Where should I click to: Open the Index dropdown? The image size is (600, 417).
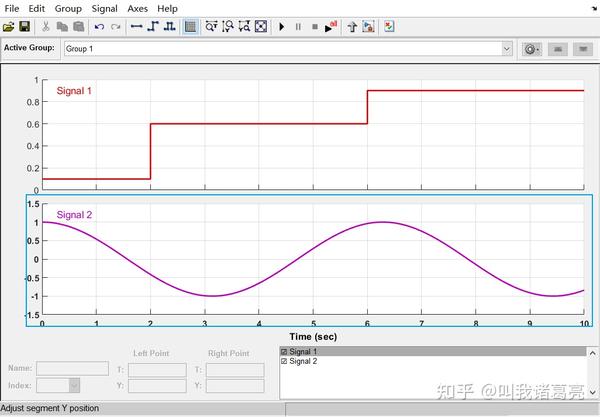[x=74, y=385]
